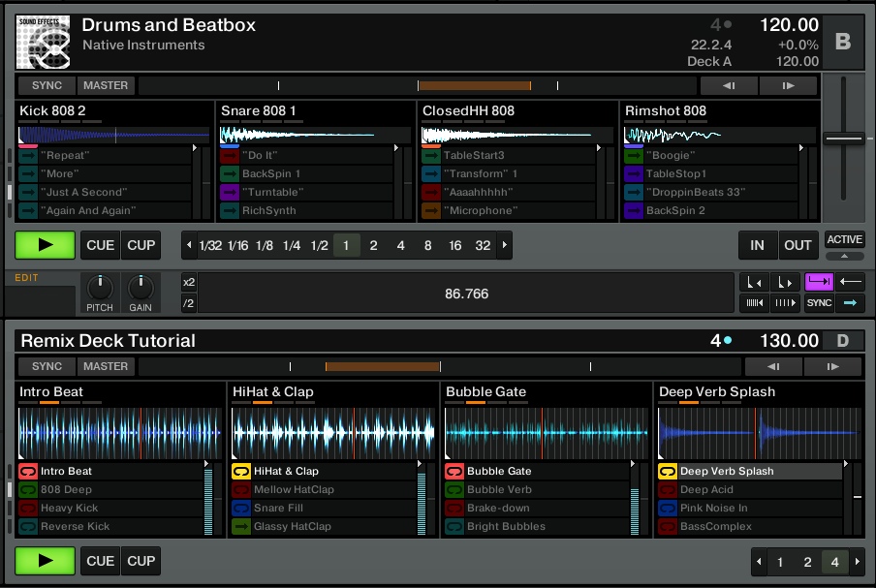This screenshot has height=588, width=876.
Task: Toggle MASTER on the Remix Deck Tutorial deck
Action: point(106,366)
